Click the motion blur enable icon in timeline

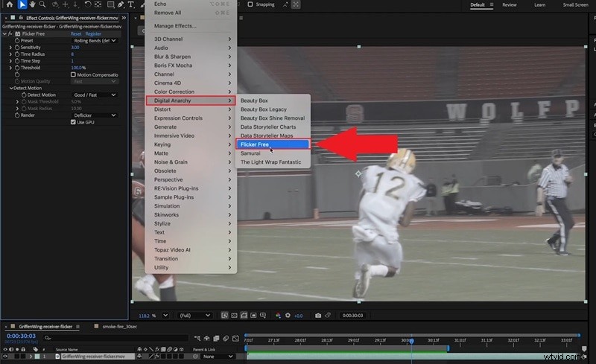pyautogui.click(x=226, y=338)
